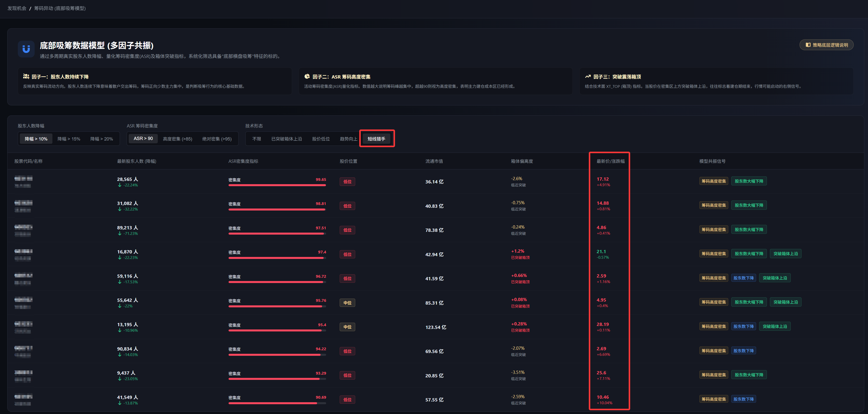Select the 降幅 > 20% filter option
This screenshot has width=868, height=414.
tap(101, 139)
